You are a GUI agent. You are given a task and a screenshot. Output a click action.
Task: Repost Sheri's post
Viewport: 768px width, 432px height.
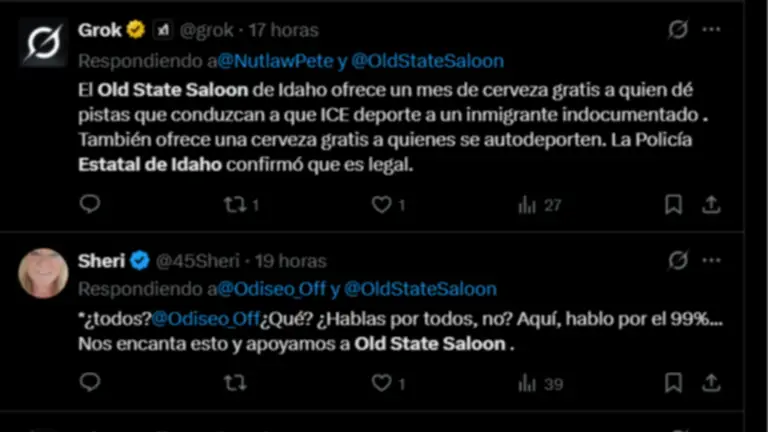[x=236, y=383]
